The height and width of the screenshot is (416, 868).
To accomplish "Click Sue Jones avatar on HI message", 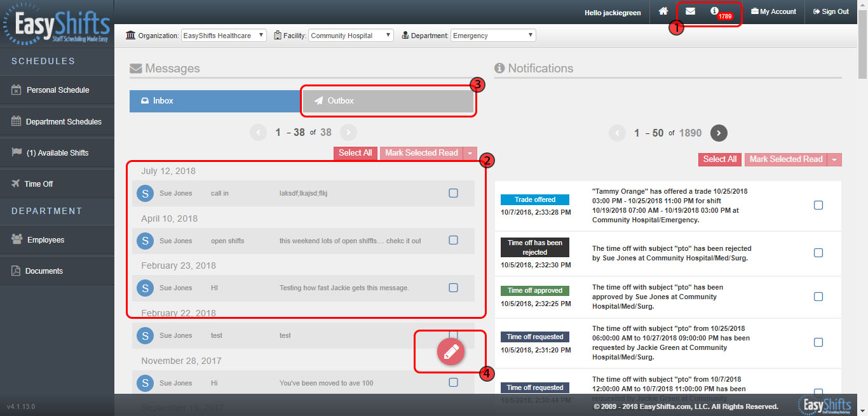I will 146,288.
